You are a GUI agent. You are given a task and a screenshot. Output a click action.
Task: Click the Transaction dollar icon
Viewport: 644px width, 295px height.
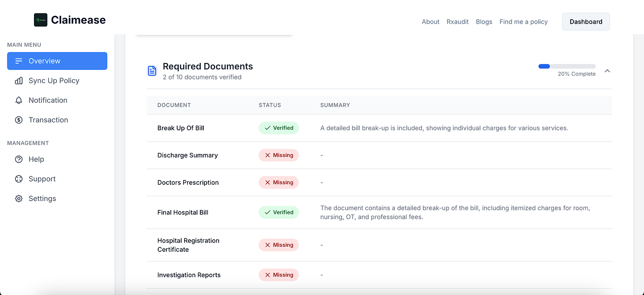(19, 120)
